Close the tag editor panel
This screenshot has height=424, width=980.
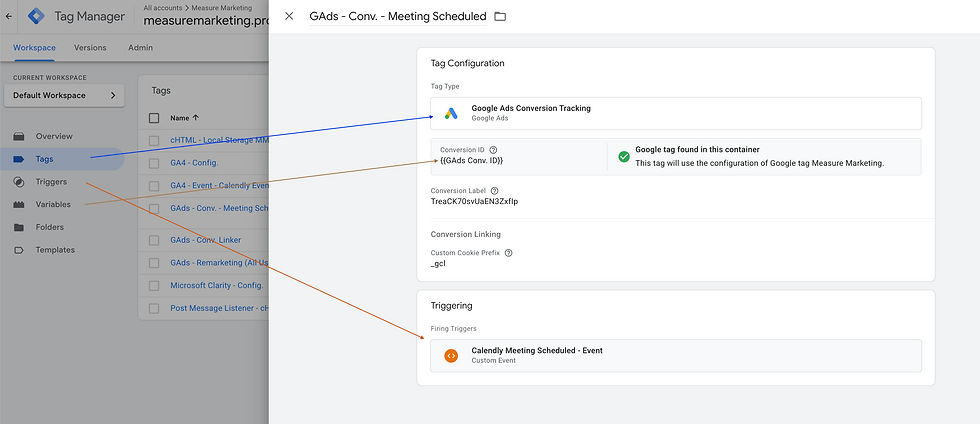[289, 16]
